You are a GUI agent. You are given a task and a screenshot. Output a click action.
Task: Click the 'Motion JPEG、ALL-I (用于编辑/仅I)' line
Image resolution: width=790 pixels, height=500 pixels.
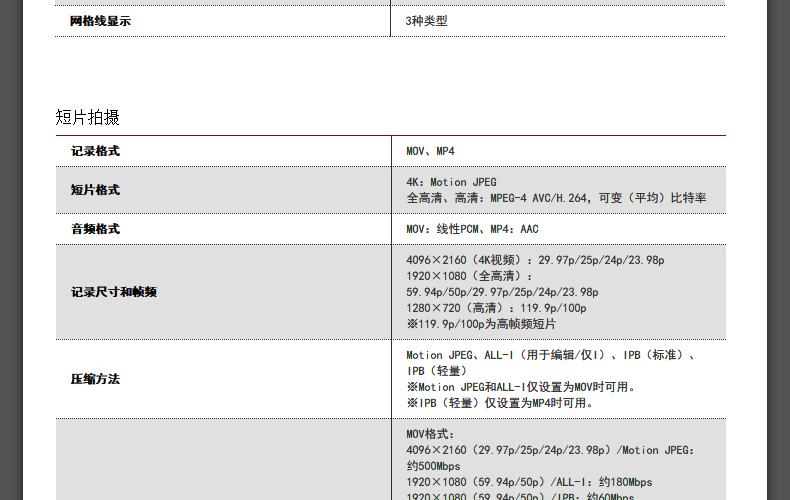[x=550, y=355]
